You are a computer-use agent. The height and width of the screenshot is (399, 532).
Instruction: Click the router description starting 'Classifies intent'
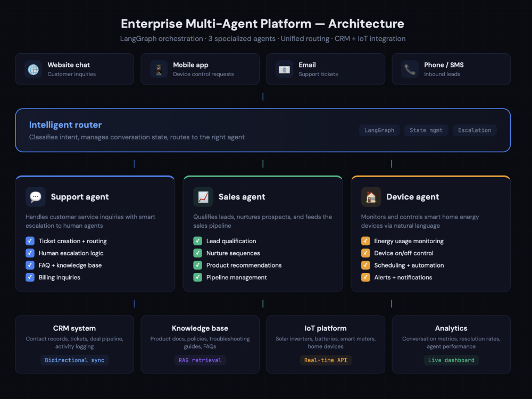[137, 137]
